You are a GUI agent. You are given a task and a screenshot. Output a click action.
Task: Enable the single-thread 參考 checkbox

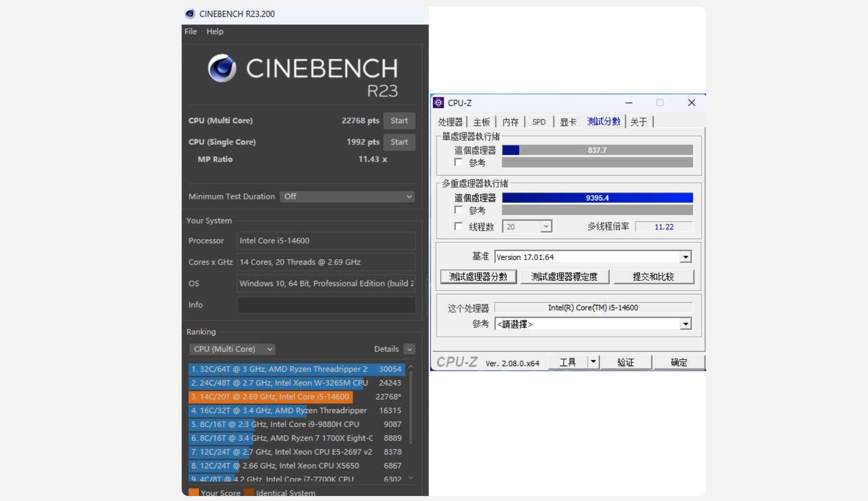tap(458, 162)
